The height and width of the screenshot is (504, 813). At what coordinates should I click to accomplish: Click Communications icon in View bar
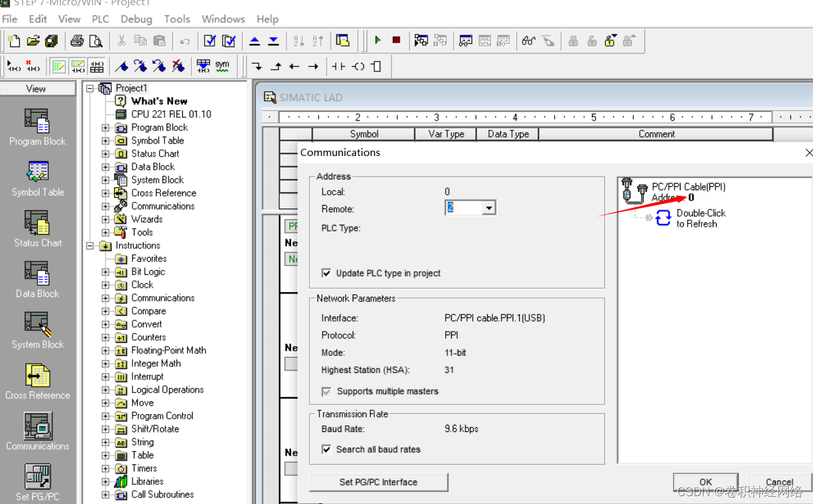pyautogui.click(x=37, y=432)
